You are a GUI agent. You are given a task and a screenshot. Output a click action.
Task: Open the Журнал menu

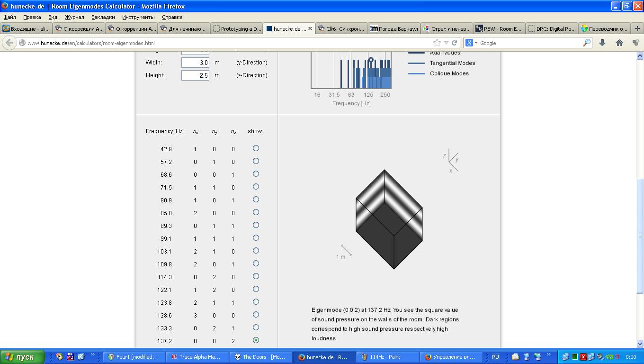[x=74, y=17]
